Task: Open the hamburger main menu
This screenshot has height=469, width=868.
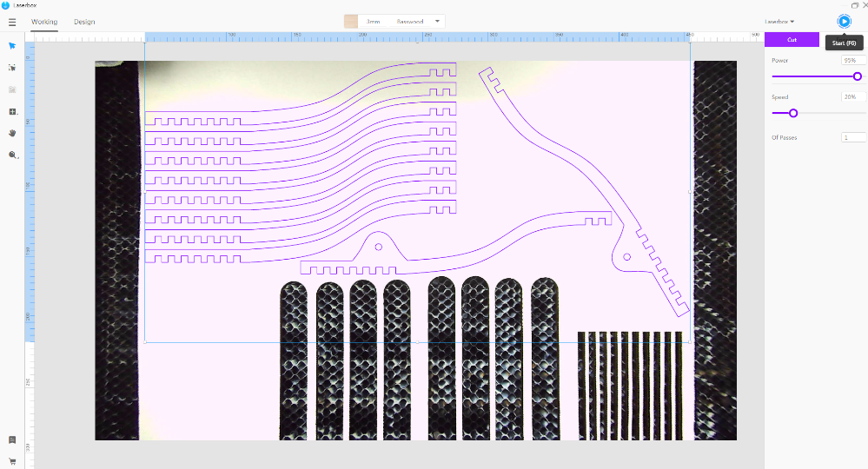Action: (x=12, y=22)
